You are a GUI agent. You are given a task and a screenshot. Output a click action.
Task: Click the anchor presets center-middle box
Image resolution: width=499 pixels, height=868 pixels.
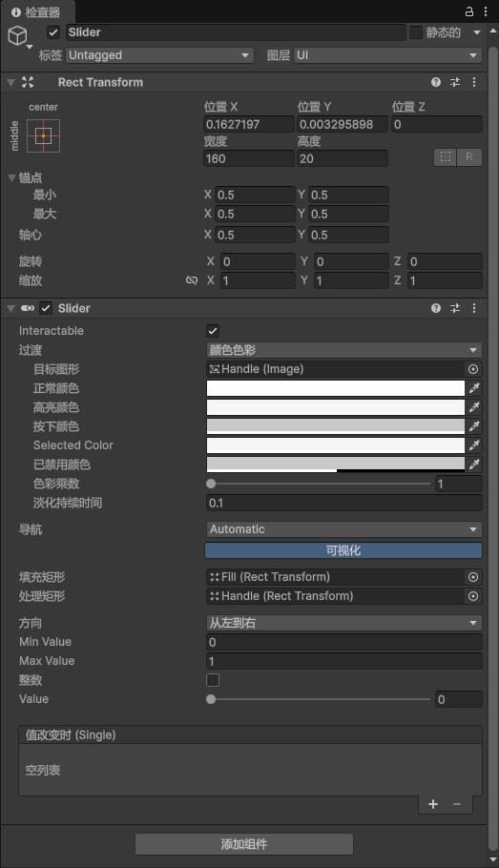(43, 135)
